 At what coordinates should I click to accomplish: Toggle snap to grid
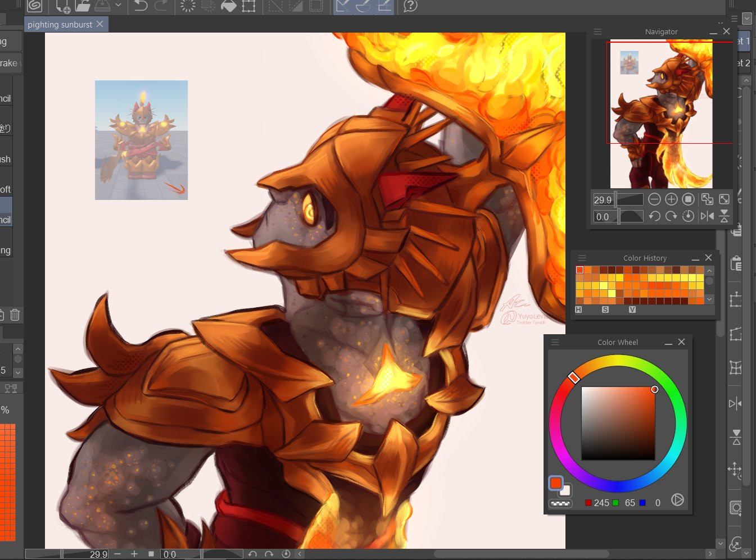pyautogui.click(x=384, y=6)
